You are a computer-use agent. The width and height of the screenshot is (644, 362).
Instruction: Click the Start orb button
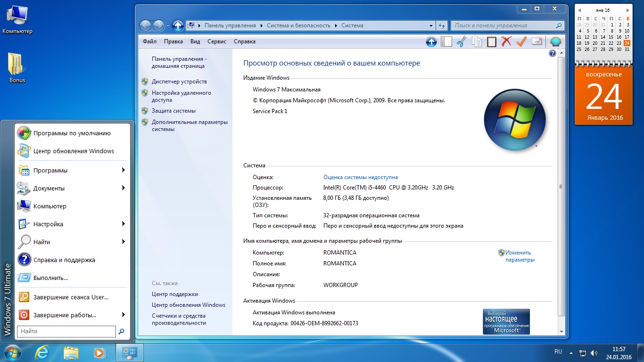(13, 352)
